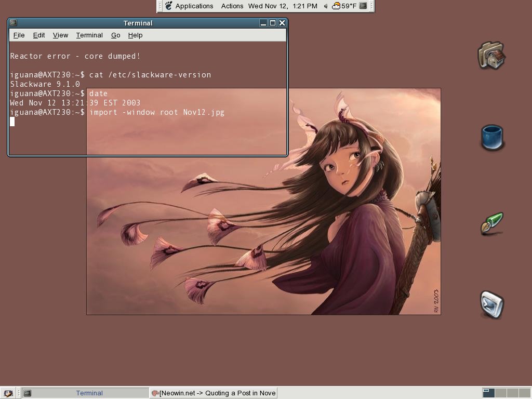Screen dimensions: 532x399
Task: Open the Go menu in Terminal
Action: click(x=116, y=35)
